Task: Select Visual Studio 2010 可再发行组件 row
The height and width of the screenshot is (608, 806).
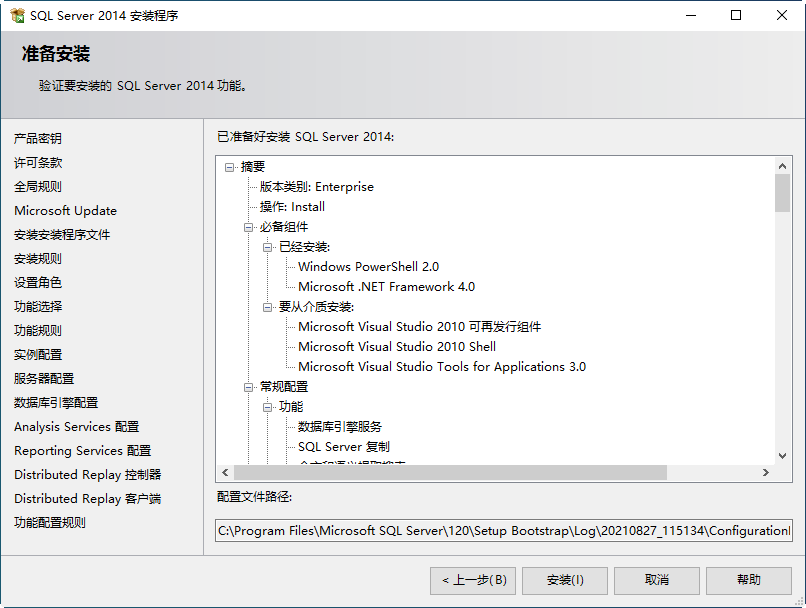Action: coord(419,327)
